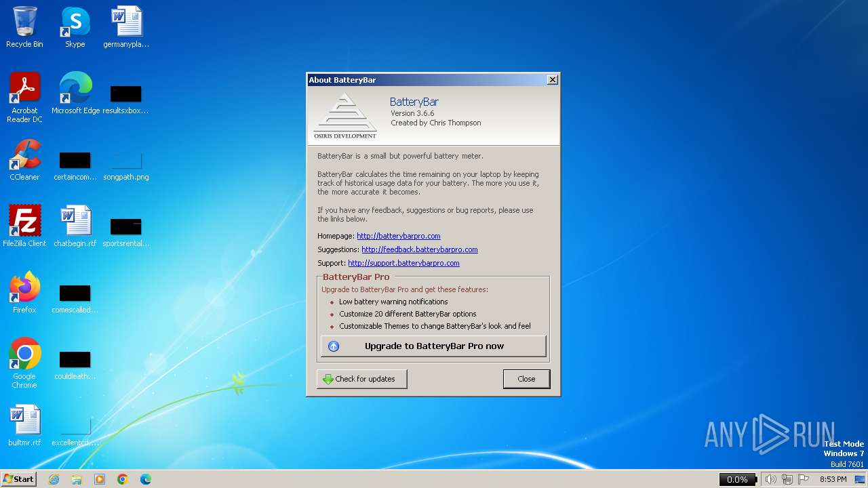Click the network tray icon
Viewport: 868px width, 488px height.
click(787, 479)
